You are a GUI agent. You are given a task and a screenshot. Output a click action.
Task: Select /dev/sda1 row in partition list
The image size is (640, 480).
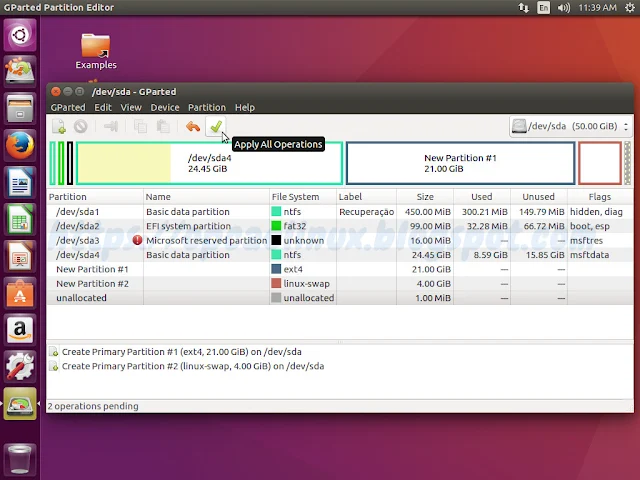[340, 212]
